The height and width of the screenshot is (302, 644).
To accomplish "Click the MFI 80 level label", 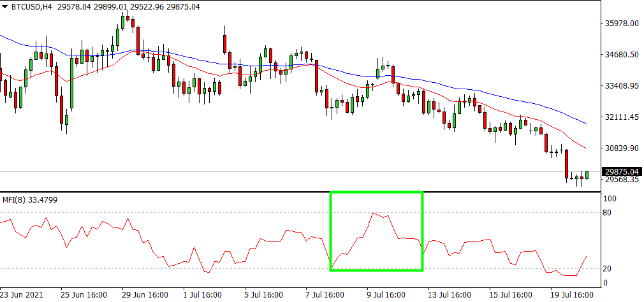I will point(607,213).
